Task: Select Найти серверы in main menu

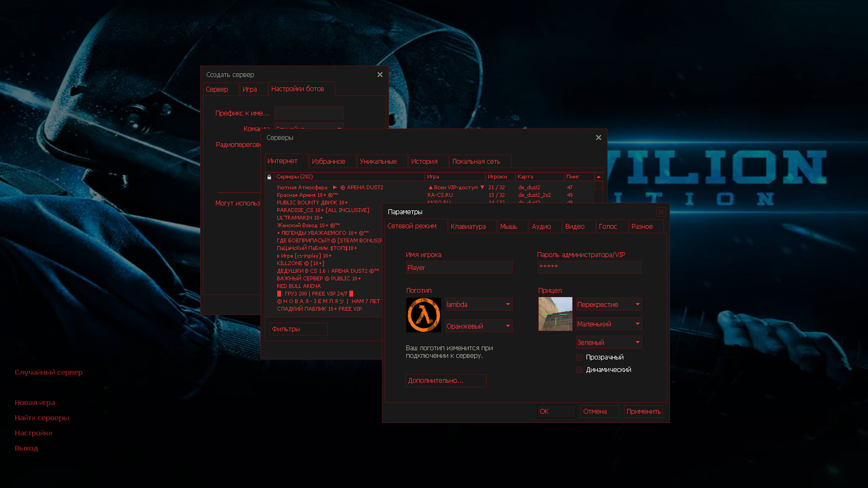Action: [42, 418]
